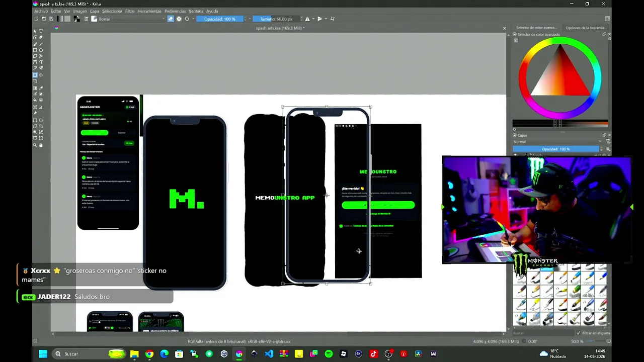
Task: Open Spotify from the taskbar
Action: (x=329, y=354)
